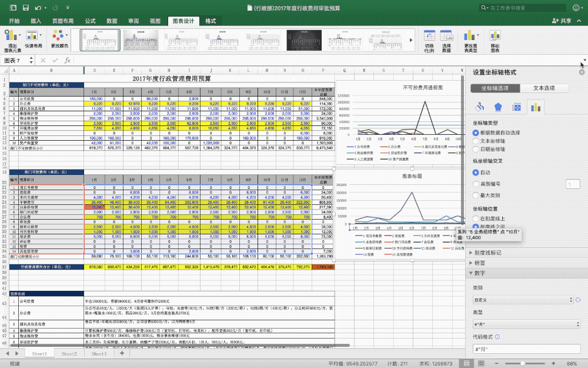Screen dimensions: 588x368
Task: Open the 类型 dropdown showing #"月"
Action: 526,324
